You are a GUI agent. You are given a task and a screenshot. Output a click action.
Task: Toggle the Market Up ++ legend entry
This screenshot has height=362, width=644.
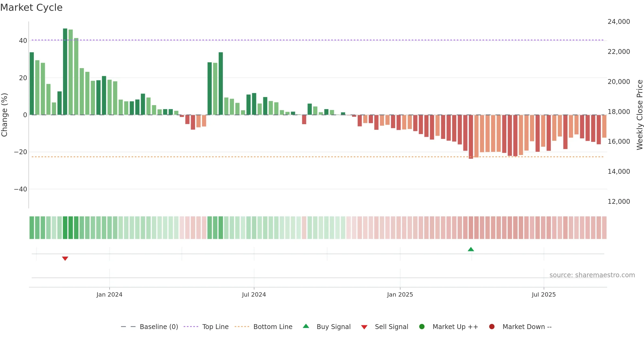point(449,327)
